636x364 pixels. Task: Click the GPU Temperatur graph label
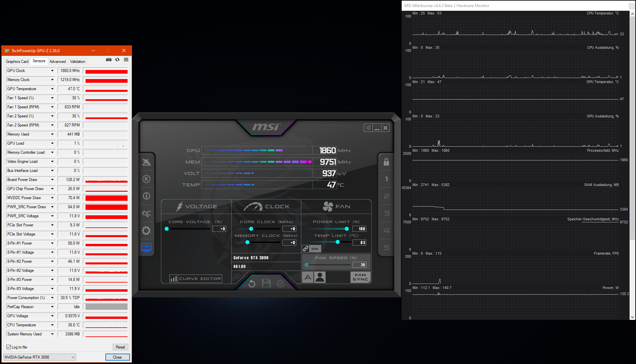[x=603, y=82]
